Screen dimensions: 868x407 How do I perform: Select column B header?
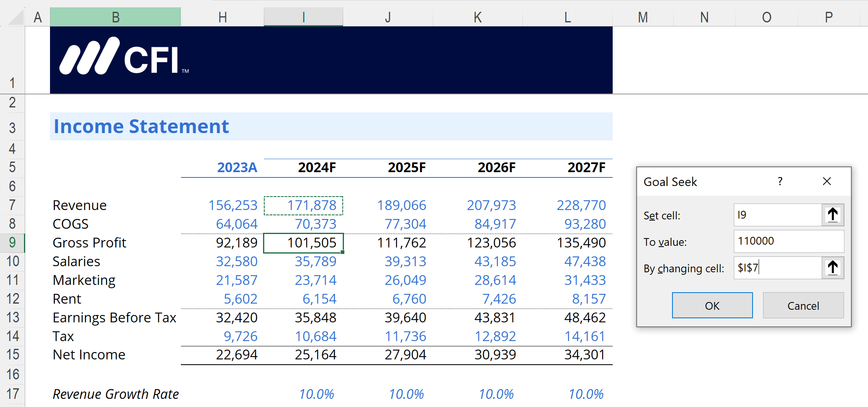[x=115, y=17]
